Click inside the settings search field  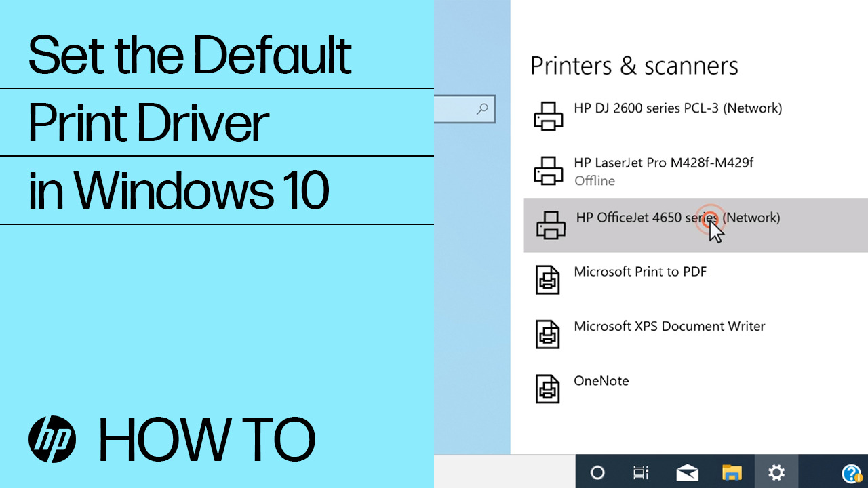[453, 108]
